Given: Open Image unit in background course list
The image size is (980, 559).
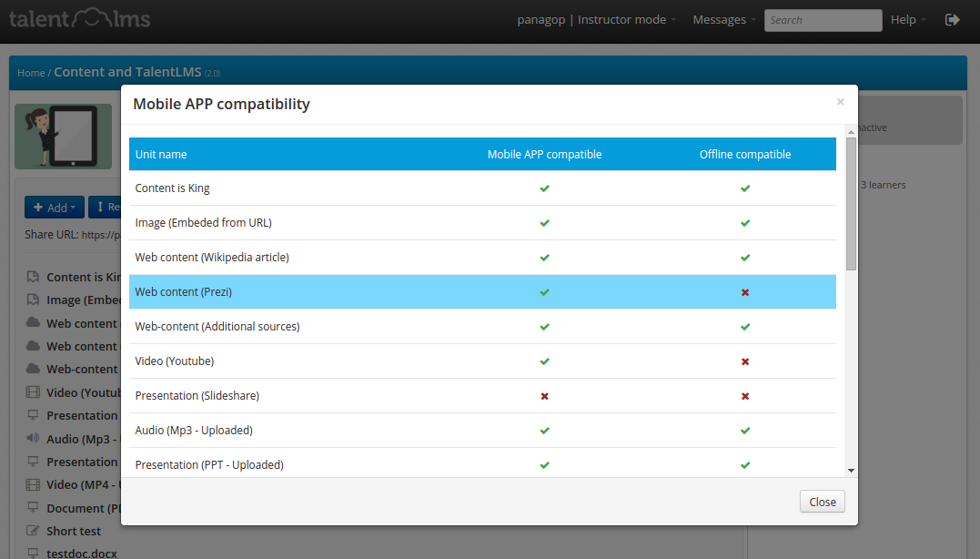Looking at the screenshot, I should click(x=83, y=300).
